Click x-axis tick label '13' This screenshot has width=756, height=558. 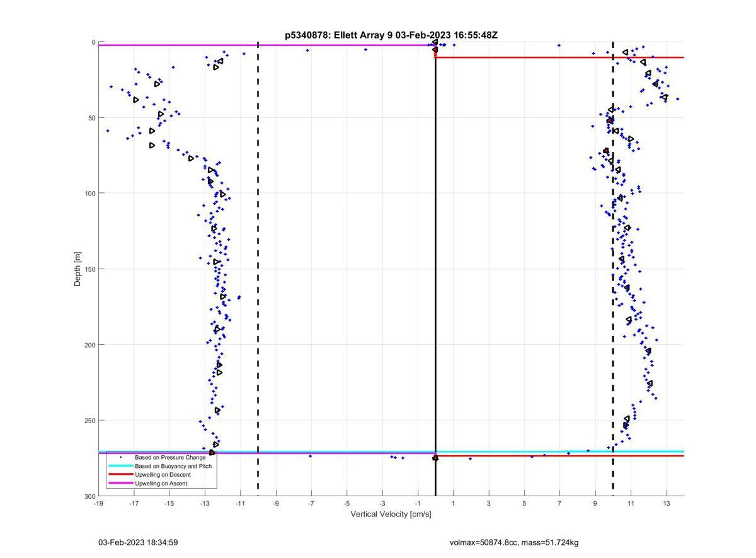click(666, 503)
